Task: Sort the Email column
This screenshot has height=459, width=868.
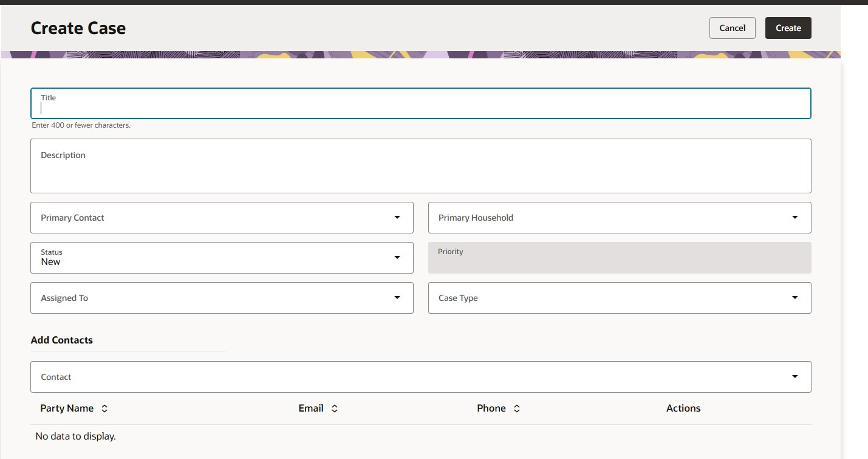Action: [334, 408]
